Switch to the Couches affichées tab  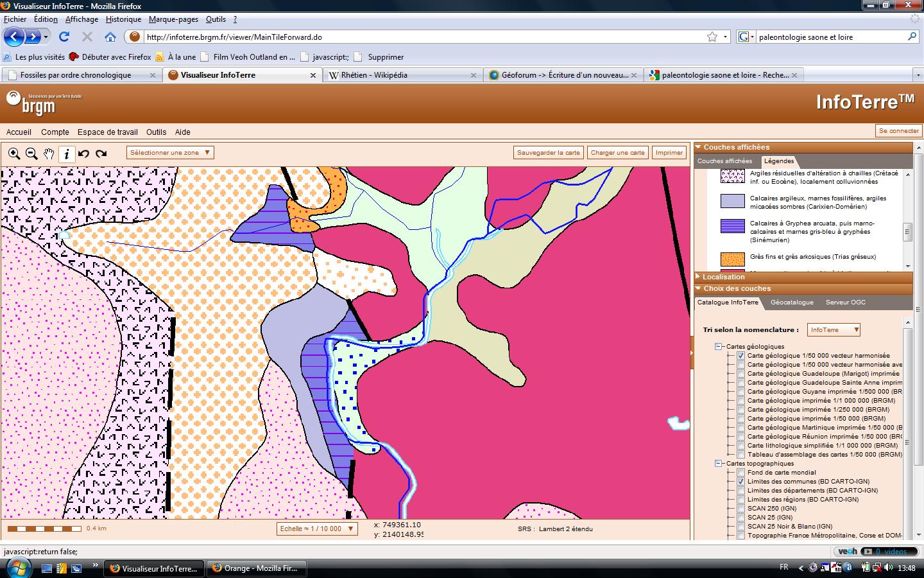pyautogui.click(x=724, y=161)
